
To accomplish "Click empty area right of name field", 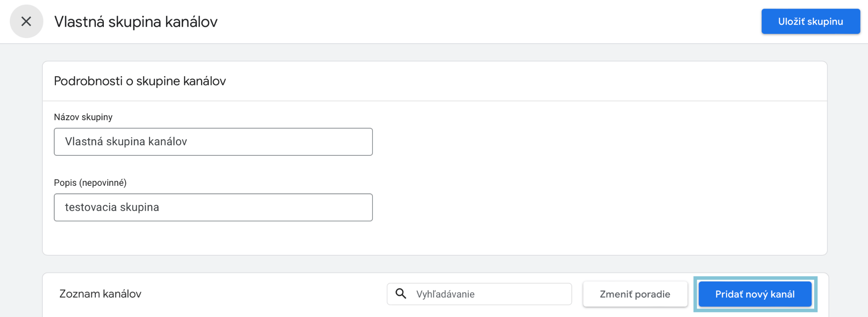I will click(593, 142).
